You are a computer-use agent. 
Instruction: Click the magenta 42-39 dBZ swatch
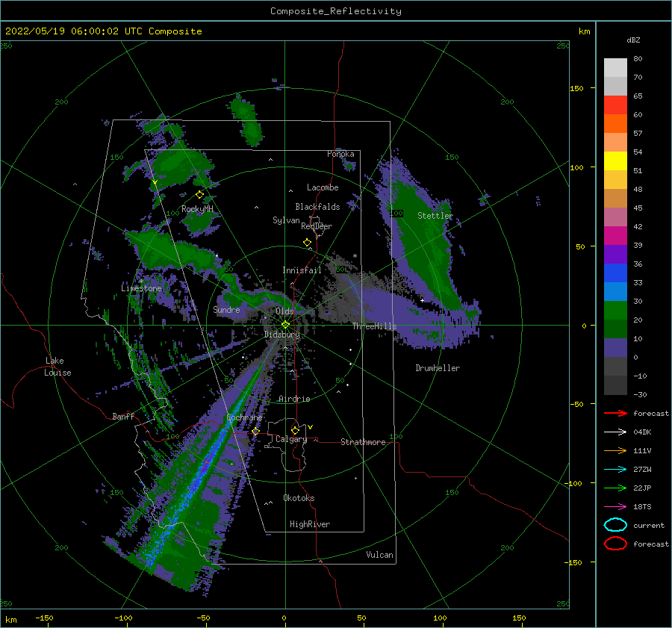pos(615,236)
